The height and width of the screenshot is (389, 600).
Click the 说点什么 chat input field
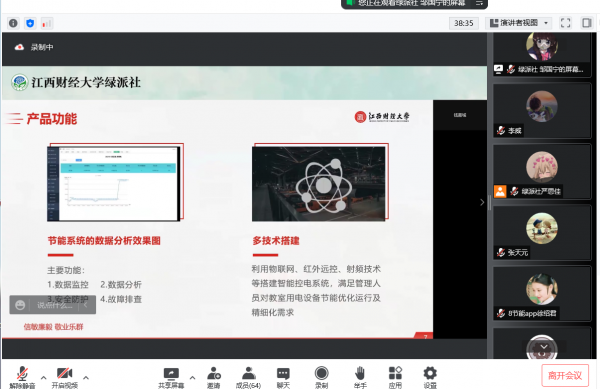(x=55, y=305)
